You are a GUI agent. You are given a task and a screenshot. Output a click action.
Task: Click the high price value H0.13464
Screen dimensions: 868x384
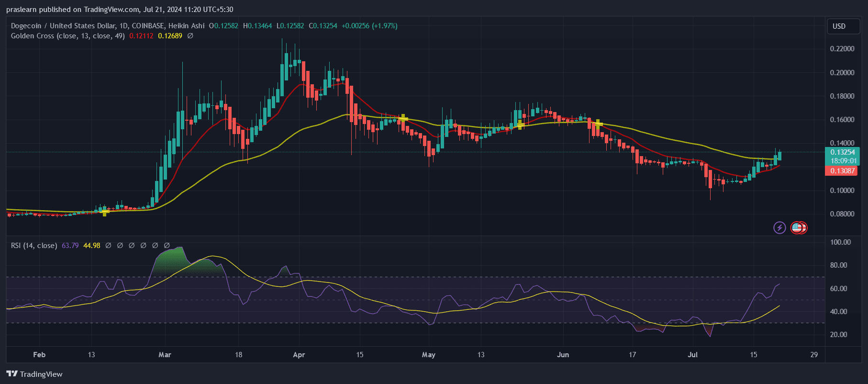click(257, 26)
